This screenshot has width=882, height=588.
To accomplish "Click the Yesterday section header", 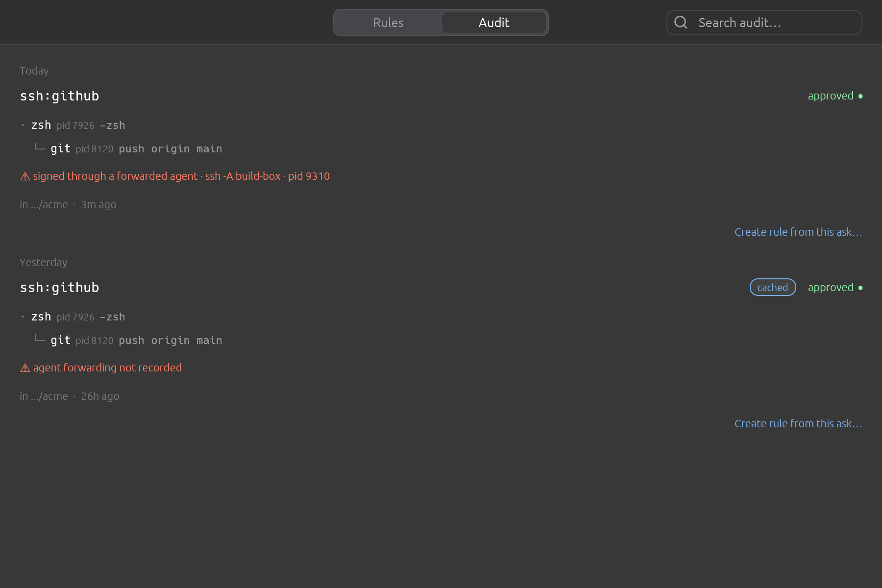I will tap(44, 262).
